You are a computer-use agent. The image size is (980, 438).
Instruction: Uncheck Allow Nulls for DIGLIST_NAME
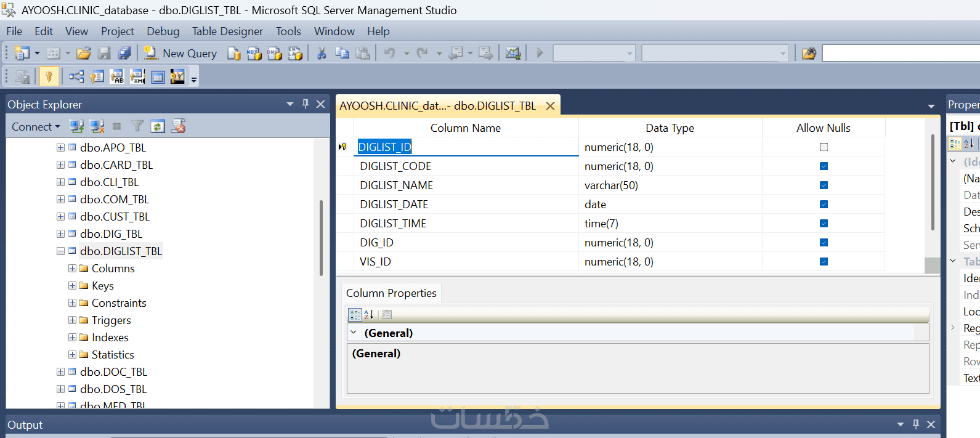(824, 185)
